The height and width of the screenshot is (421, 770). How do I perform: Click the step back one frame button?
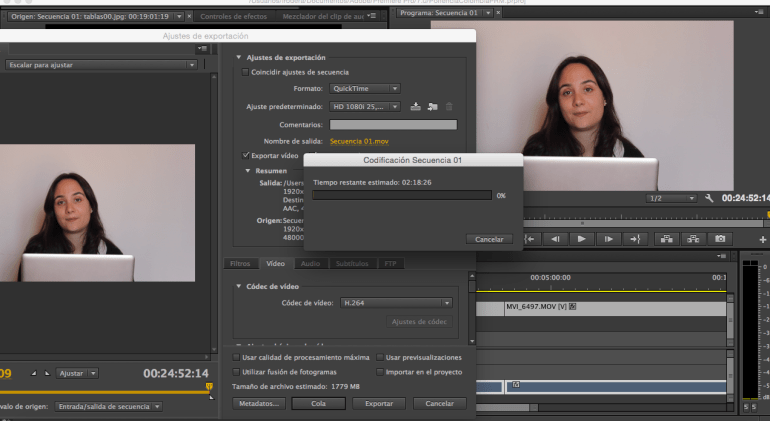tap(555, 239)
